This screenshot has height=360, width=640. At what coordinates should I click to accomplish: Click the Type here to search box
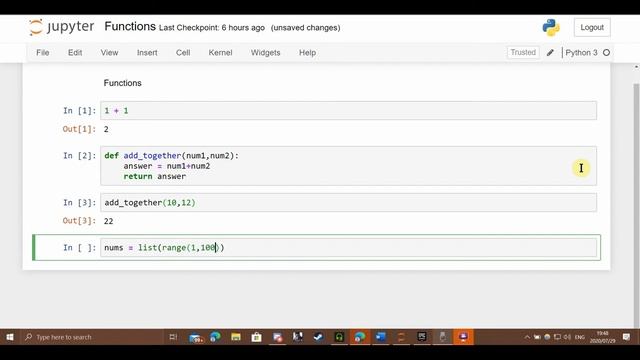pyautogui.click(x=93, y=337)
